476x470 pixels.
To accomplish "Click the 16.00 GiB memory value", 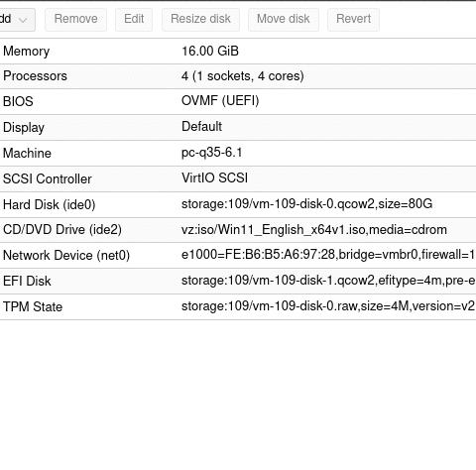I will tap(210, 52).
